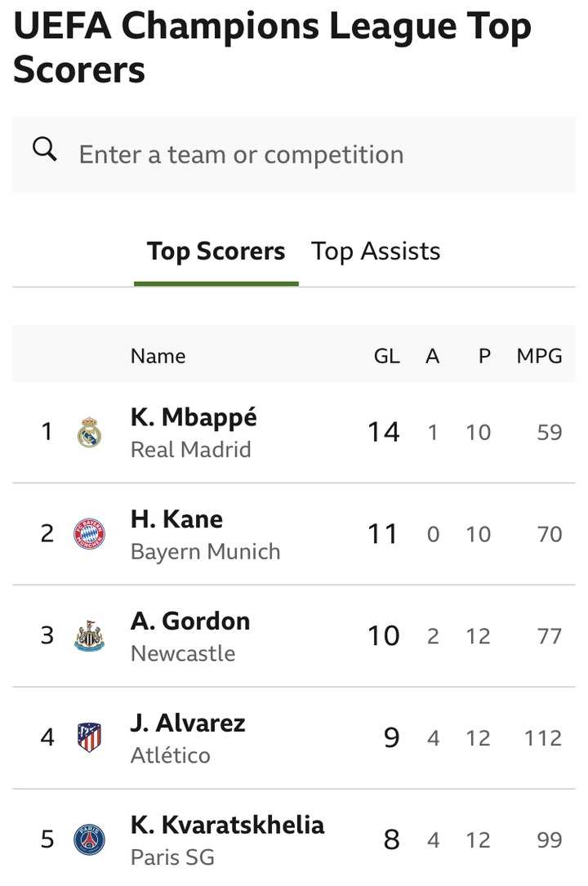The height and width of the screenshot is (886, 588).
Task: Open J. Alvarez player entry
Action: click(x=188, y=723)
